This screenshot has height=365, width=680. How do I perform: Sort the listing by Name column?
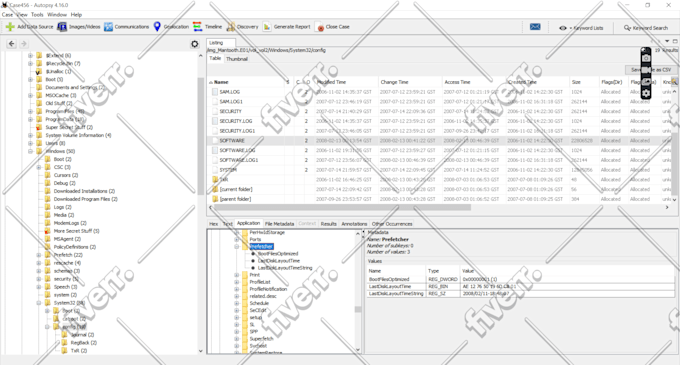point(246,82)
